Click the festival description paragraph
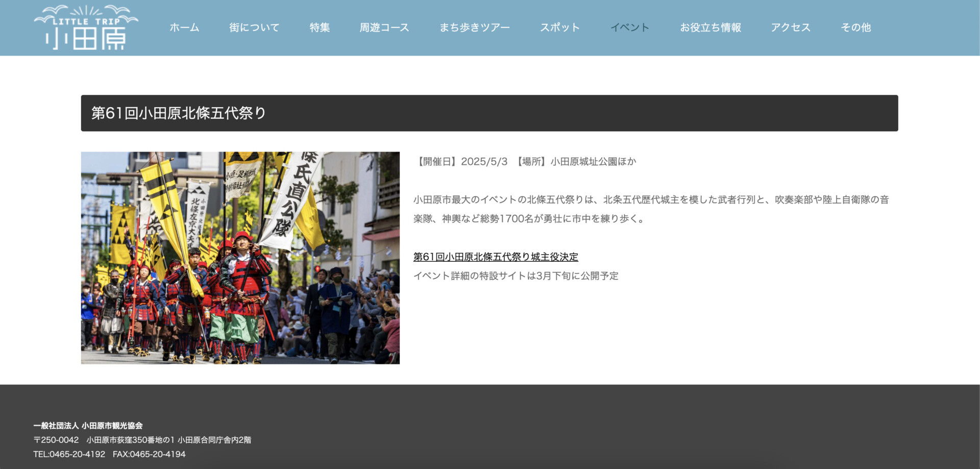This screenshot has width=980, height=469. click(651, 209)
